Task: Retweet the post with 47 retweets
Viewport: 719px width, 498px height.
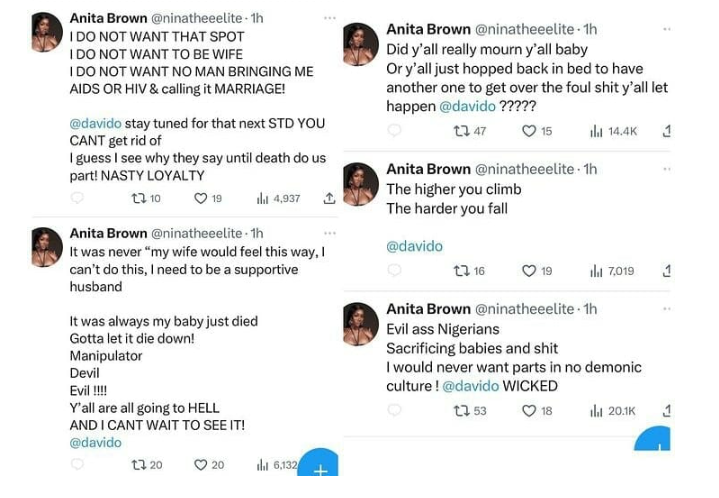Action: point(461,131)
